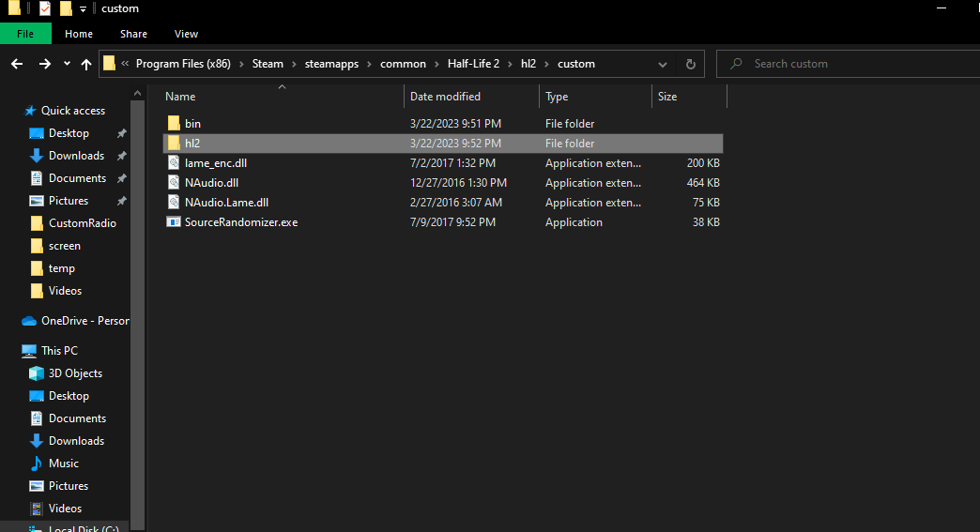Open recent locations dropdown arrow
The image size is (980, 532).
67,64
